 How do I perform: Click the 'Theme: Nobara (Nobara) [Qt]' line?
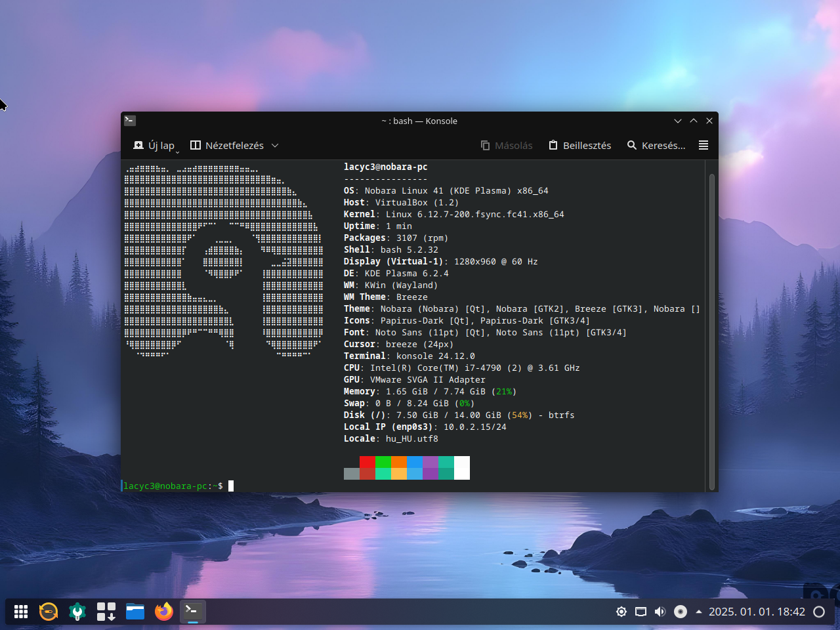522,309
